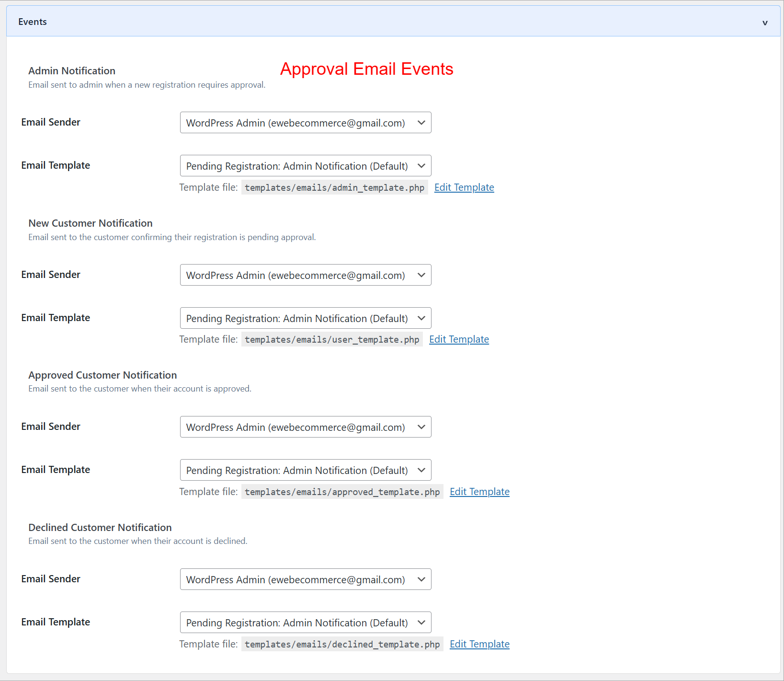Screen dimensions: 784x681
Task: Click the New Customer Notification heading
Action: 91,223
